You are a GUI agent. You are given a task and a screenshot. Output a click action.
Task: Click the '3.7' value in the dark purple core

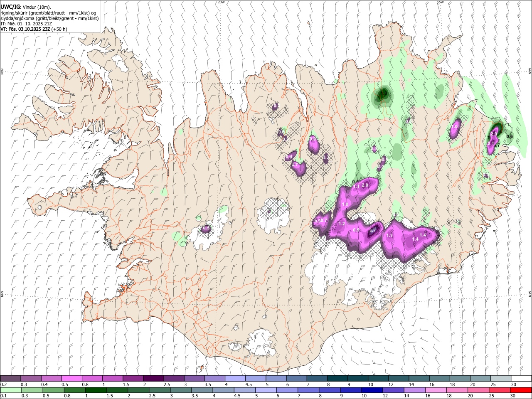(372, 230)
